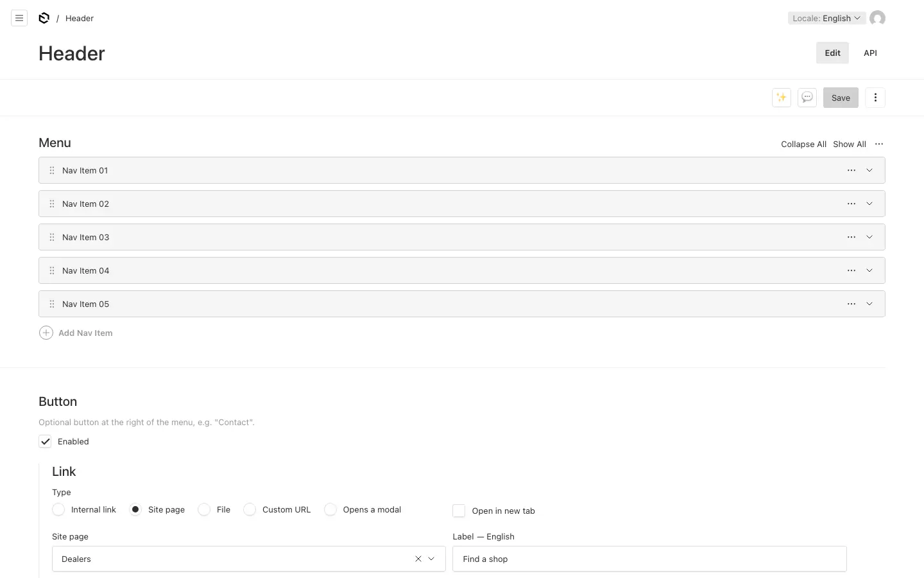Expand Nav Item 03 chevron
Image resolution: width=924 pixels, height=578 pixels.
point(869,237)
